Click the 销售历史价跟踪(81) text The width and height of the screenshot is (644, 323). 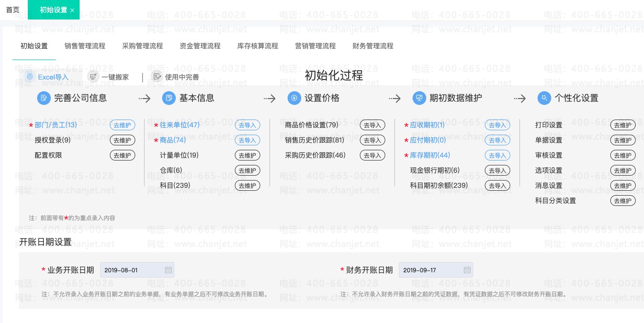click(x=314, y=140)
